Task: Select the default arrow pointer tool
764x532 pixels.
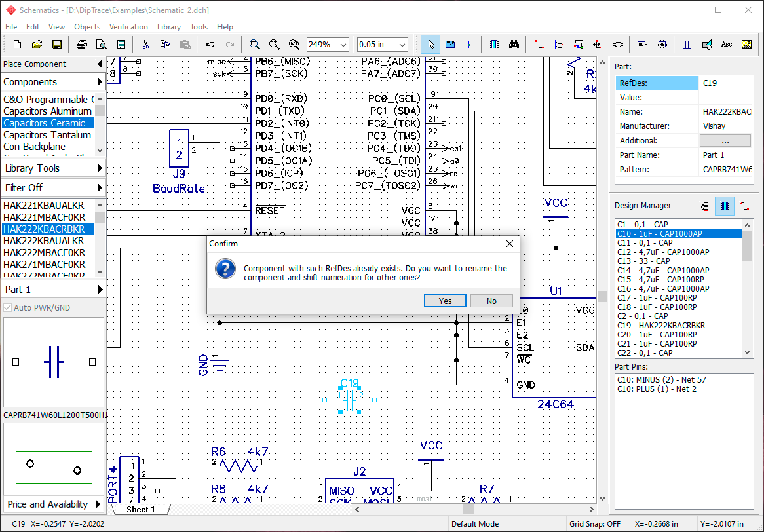Action: point(430,45)
